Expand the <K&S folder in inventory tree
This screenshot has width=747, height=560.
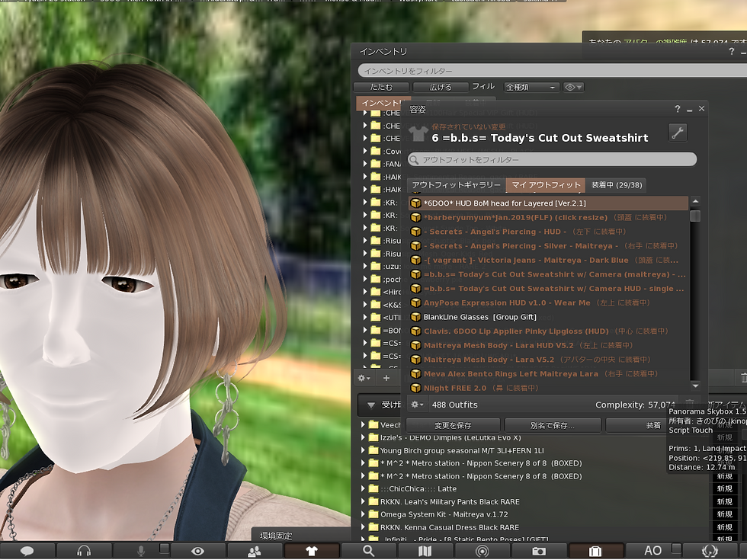365,305
